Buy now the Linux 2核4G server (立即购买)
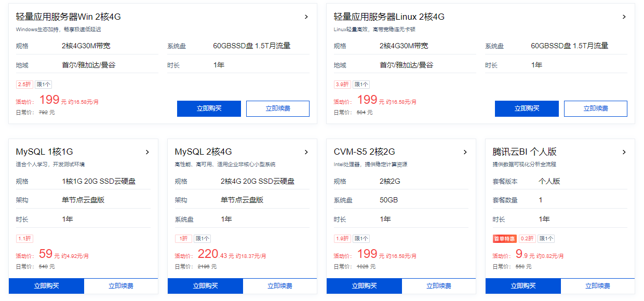644x301 pixels. (x=527, y=108)
